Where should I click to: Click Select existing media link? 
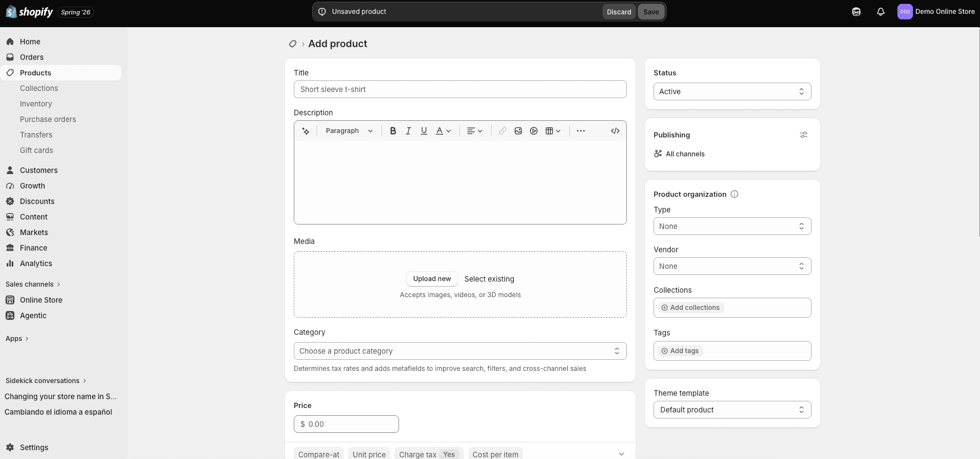pos(489,279)
